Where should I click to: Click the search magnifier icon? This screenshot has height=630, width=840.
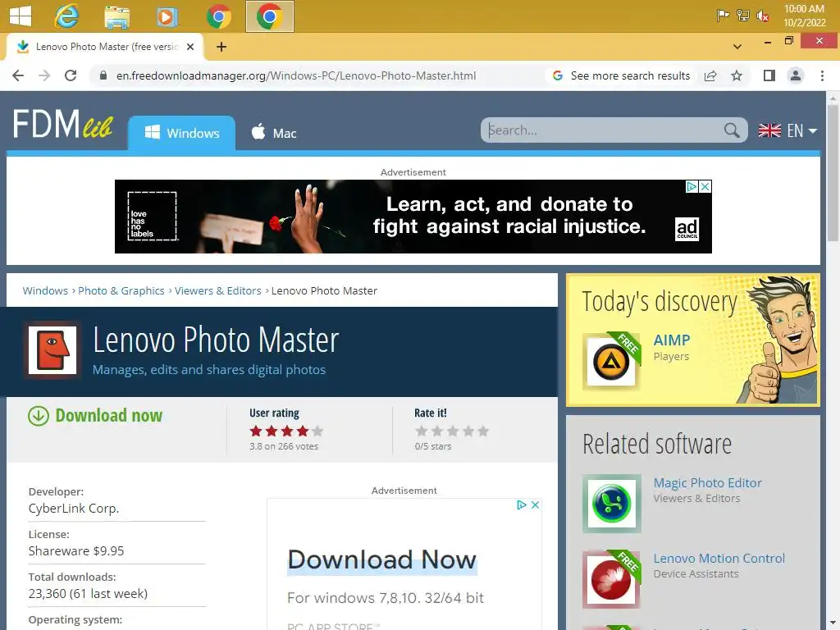pyautogui.click(x=731, y=130)
